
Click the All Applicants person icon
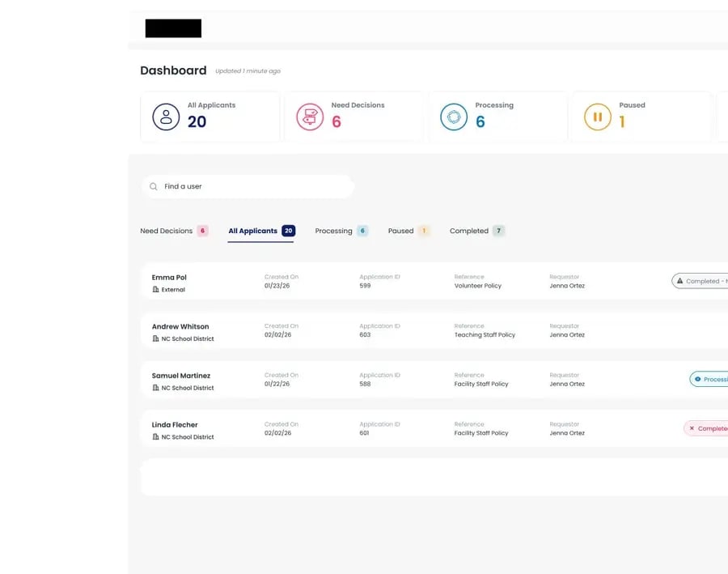[166, 117]
